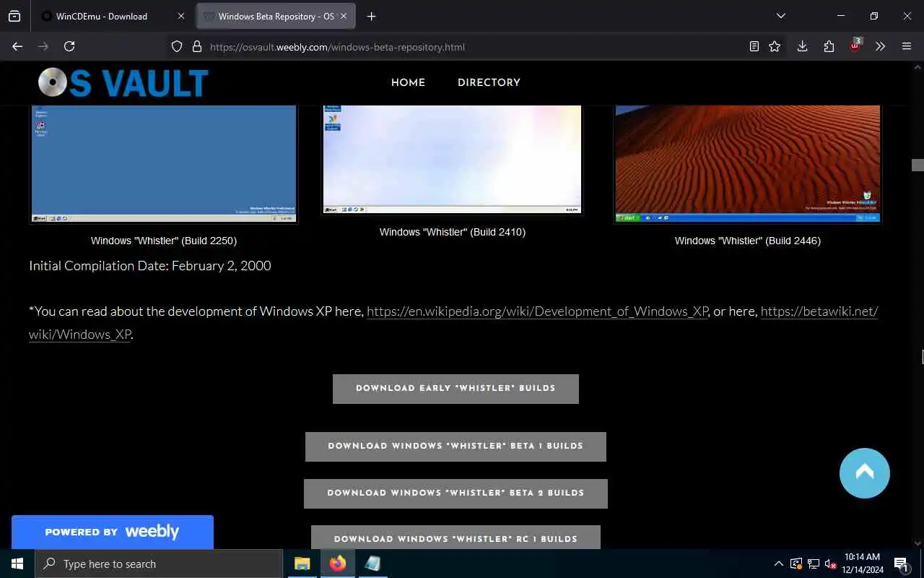Click the Powered by Weebly banner
This screenshot has height=578, width=924.
click(x=113, y=532)
